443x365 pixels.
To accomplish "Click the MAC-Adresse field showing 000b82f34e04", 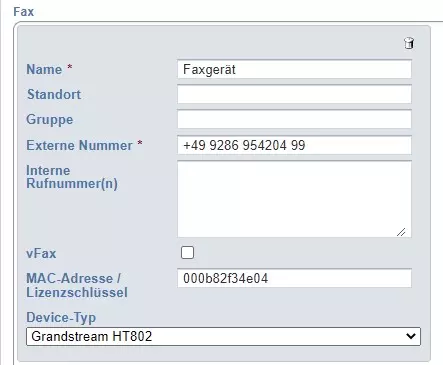I will pos(294,278).
